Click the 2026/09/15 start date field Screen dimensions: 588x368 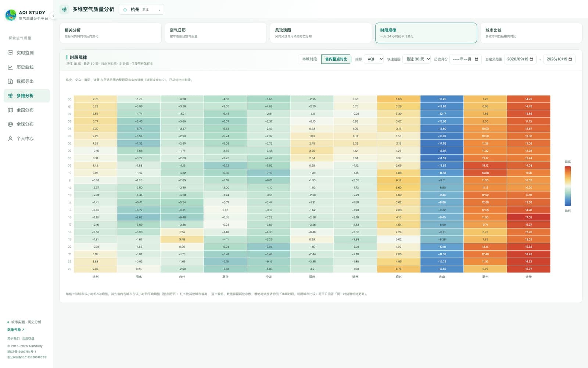click(520, 59)
